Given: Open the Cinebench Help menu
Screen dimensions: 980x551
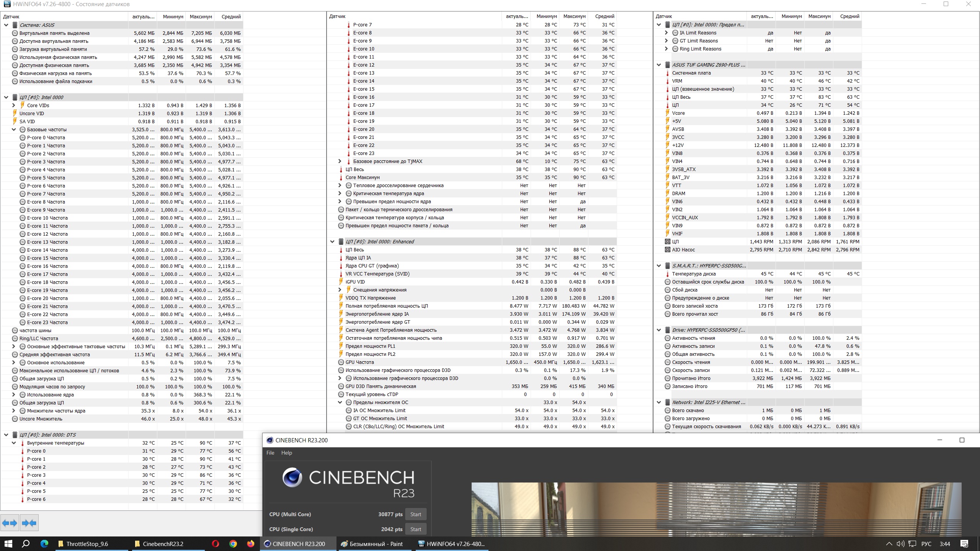Looking at the screenshot, I should (x=286, y=453).
